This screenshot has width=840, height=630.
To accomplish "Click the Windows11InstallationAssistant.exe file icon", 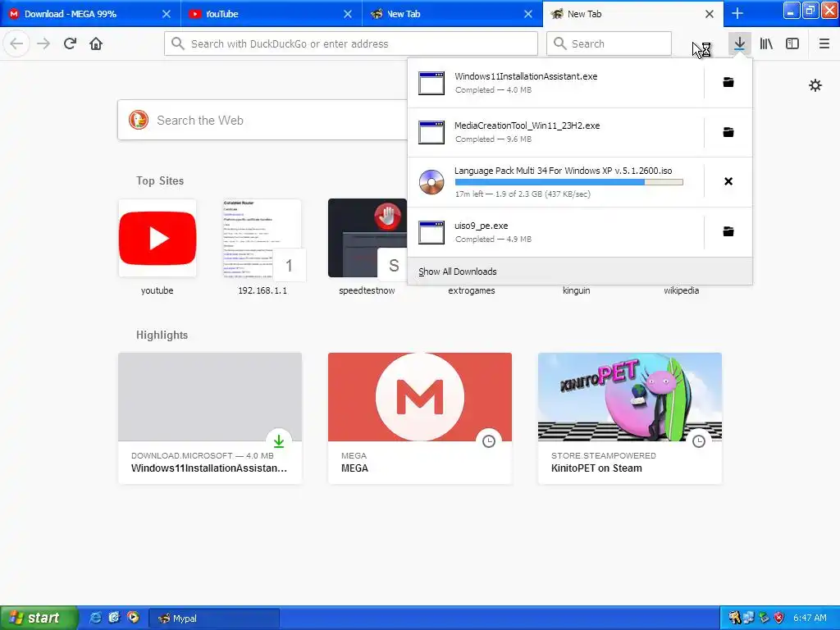I will [431, 83].
